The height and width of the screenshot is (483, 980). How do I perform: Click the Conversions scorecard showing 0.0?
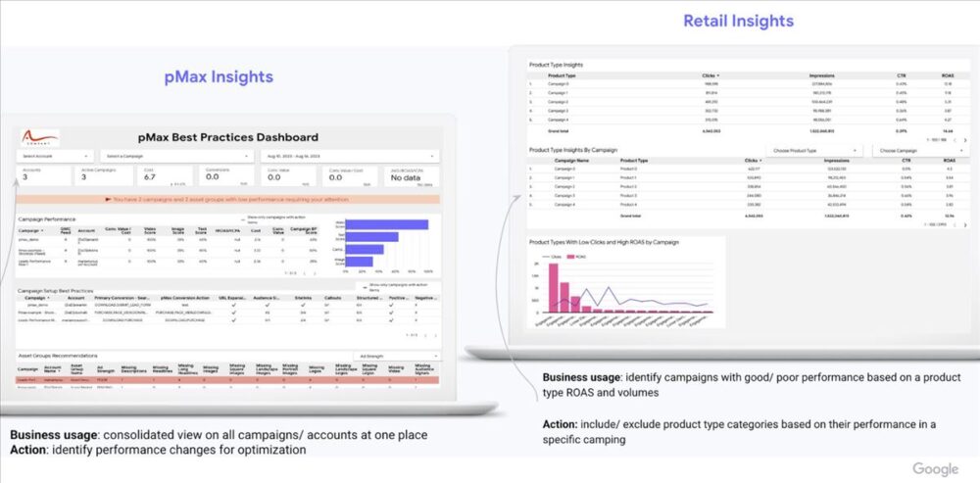(227, 176)
